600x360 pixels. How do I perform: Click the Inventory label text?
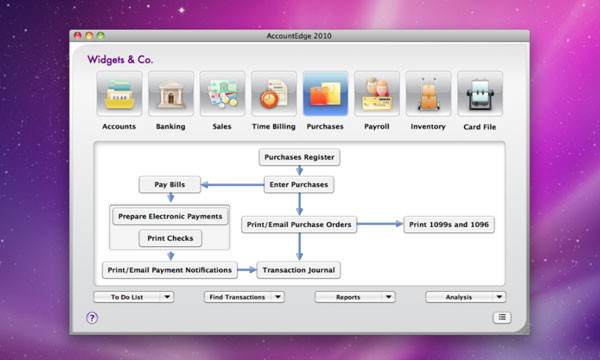[x=428, y=127]
